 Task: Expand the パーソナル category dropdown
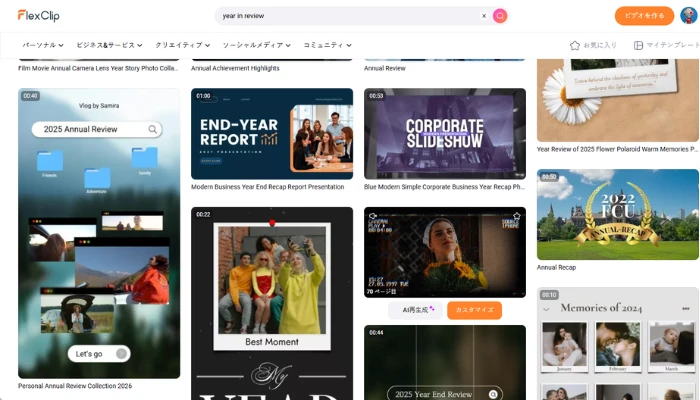coord(43,45)
